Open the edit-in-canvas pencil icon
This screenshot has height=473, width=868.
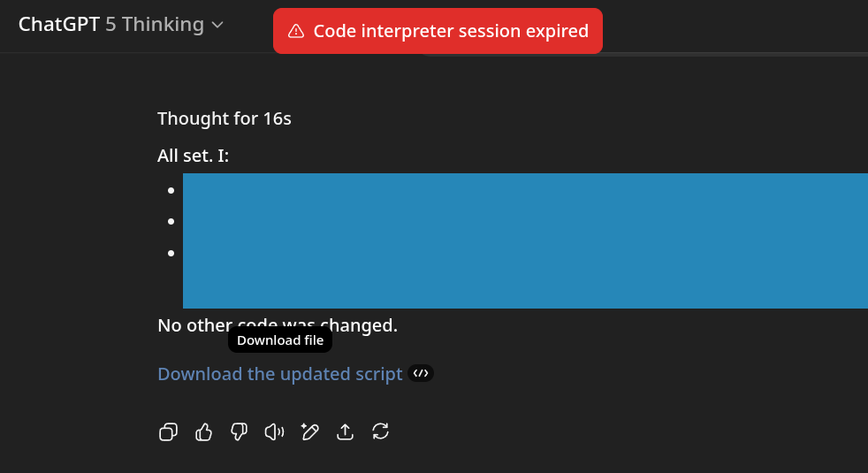(309, 431)
